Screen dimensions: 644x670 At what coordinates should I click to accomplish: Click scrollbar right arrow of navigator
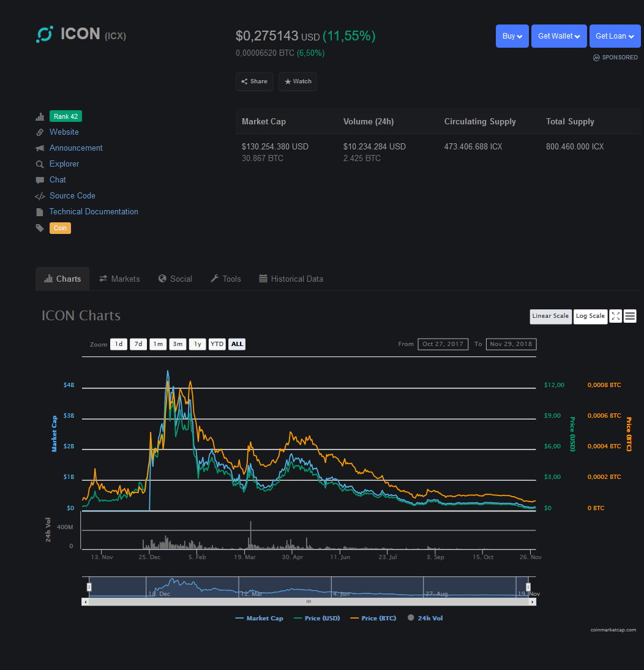pos(533,601)
